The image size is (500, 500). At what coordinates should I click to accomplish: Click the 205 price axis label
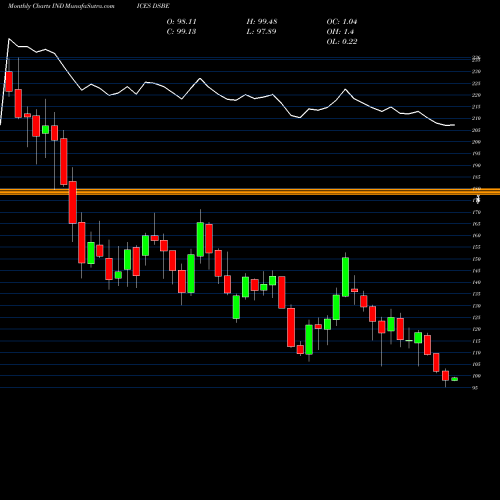pos(476,130)
